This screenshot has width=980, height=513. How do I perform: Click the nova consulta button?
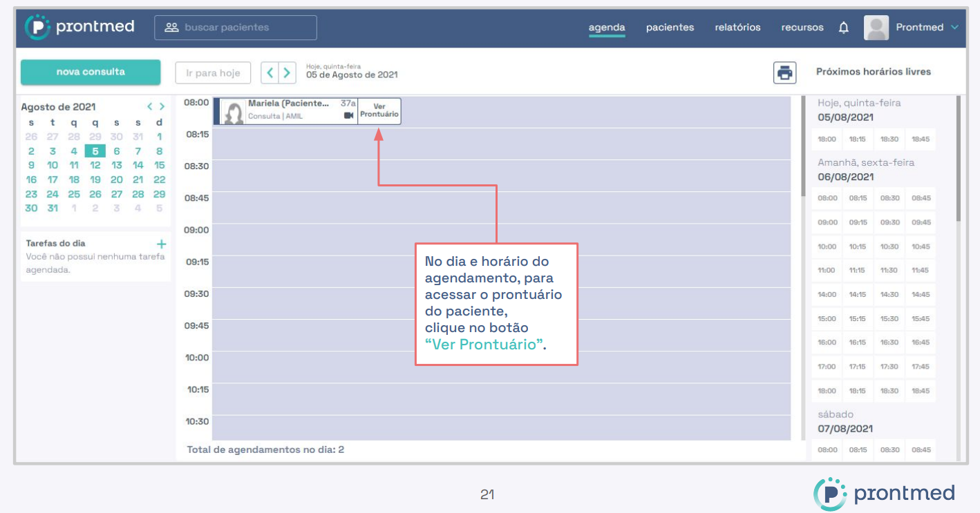point(91,72)
